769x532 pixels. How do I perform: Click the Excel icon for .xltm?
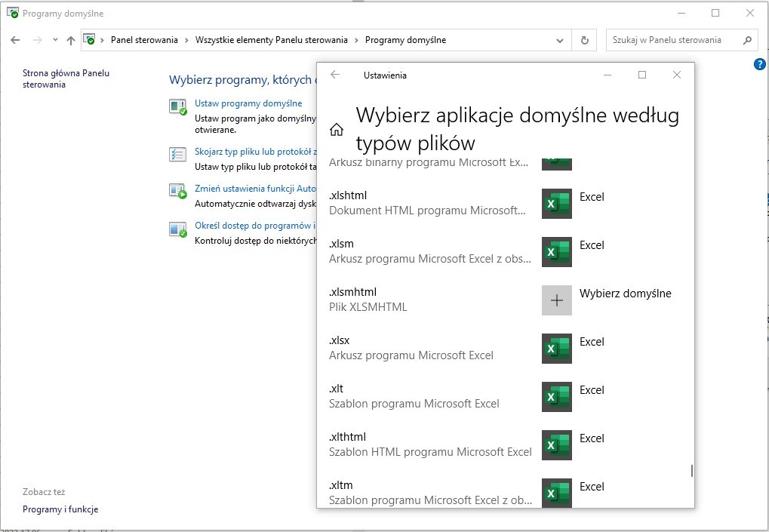click(557, 493)
